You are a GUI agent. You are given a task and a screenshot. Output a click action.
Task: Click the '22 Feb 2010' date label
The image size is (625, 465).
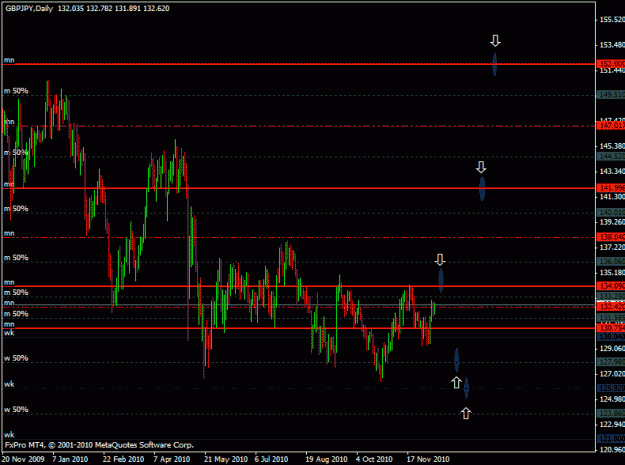coord(123,459)
